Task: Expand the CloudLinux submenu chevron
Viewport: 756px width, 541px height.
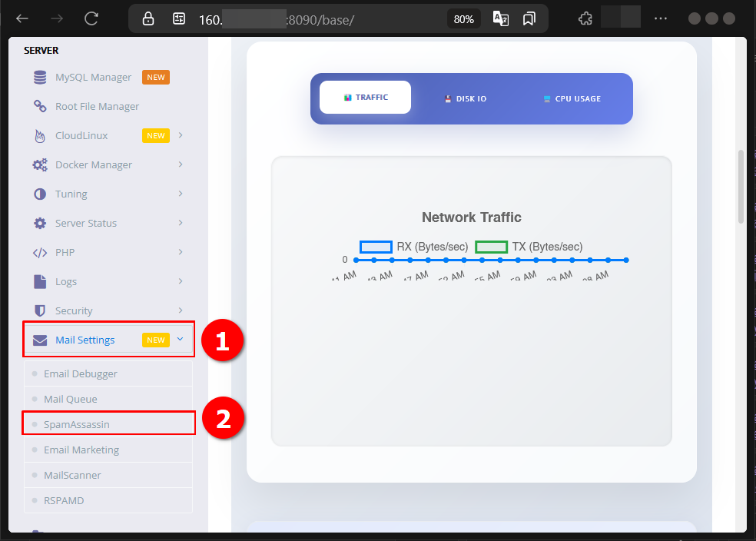Action: click(x=181, y=135)
